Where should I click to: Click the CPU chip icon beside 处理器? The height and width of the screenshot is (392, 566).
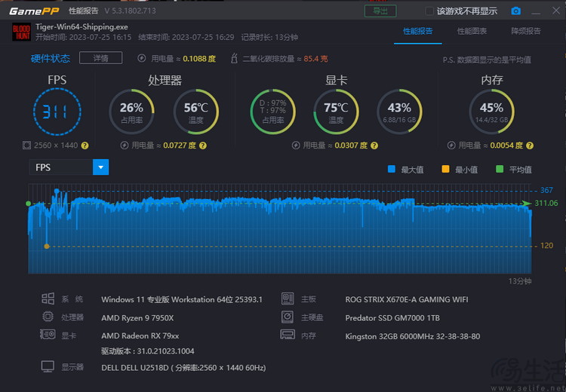pos(48,317)
